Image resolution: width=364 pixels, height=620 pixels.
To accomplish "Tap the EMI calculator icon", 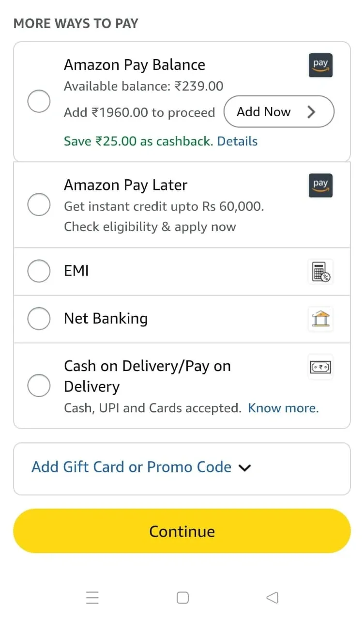I will tap(320, 271).
